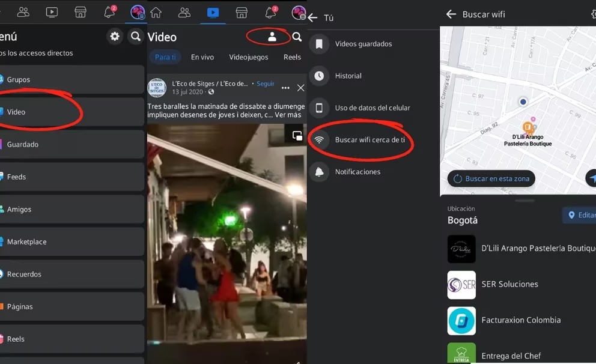Tap phone icon for Uso de datos del celular
The width and height of the screenshot is (596, 364).
tap(319, 108)
